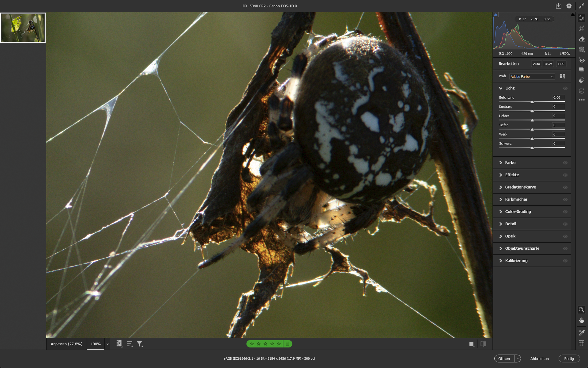
Task: Open the Presets panel icon
Action: tap(582, 80)
